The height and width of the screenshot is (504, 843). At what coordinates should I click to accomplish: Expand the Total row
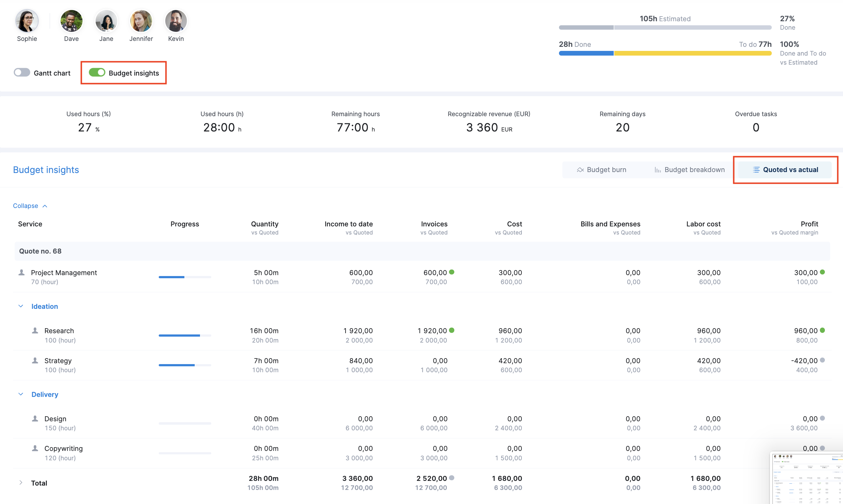tap(21, 482)
